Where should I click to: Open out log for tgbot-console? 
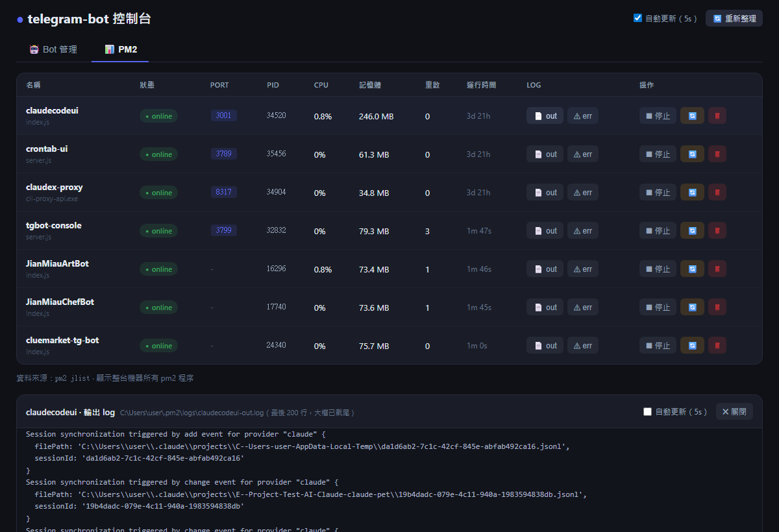point(545,231)
